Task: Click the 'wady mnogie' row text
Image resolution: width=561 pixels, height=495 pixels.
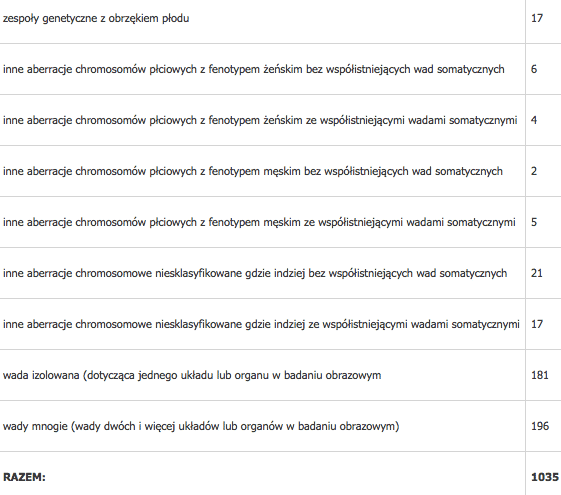Action: (x=201, y=426)
